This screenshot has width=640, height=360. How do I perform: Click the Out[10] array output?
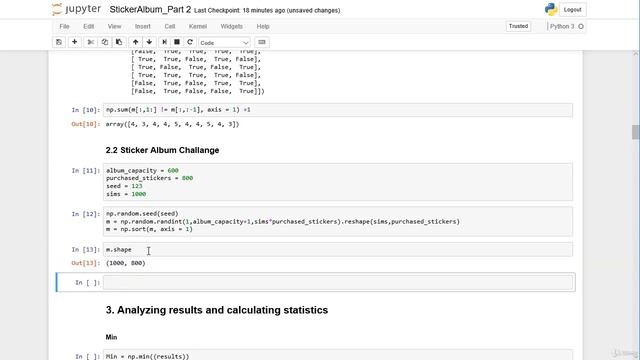[172, 124]
